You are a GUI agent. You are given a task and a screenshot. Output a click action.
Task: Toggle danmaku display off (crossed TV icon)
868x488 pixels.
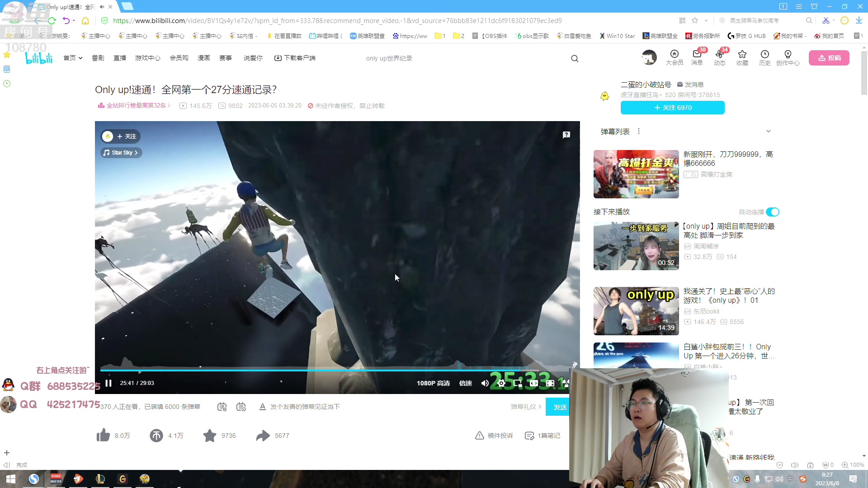tap(222, 406)
